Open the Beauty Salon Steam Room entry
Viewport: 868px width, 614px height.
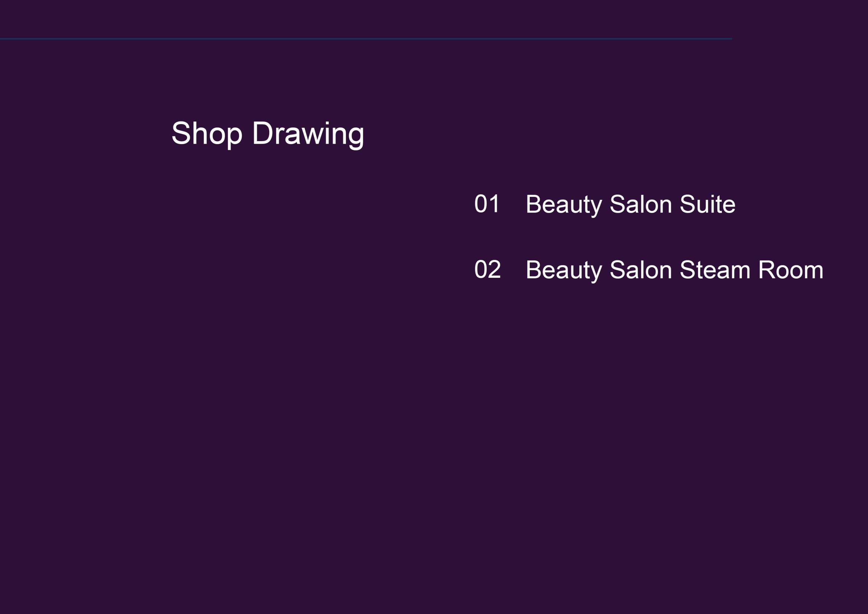point(675,271)
